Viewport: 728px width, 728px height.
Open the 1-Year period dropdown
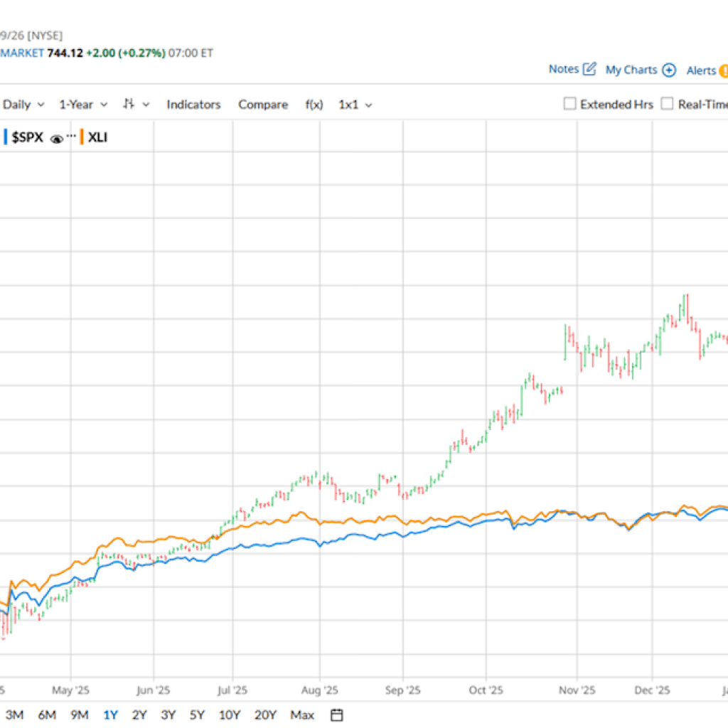pyautogui.click(x=83, y=105)
